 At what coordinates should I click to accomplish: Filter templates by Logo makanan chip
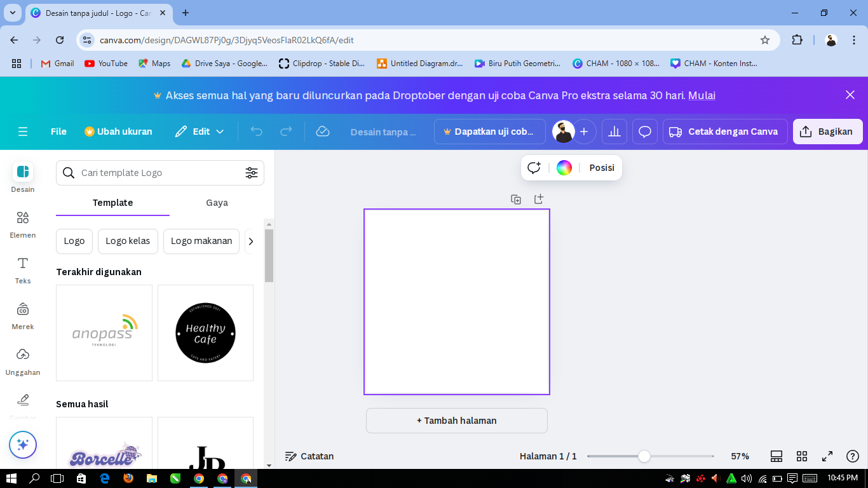coord(201,241)
